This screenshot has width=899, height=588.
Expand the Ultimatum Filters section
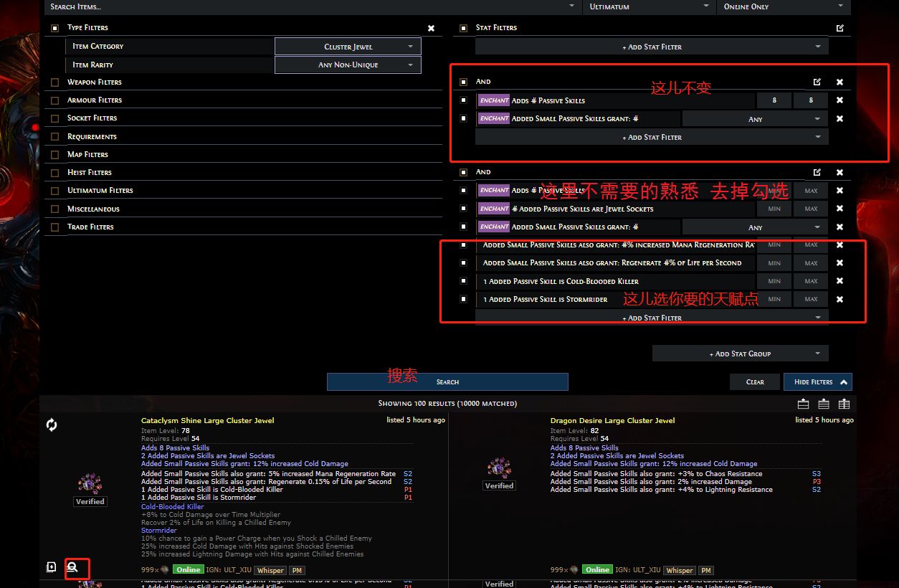click(100, 190)
